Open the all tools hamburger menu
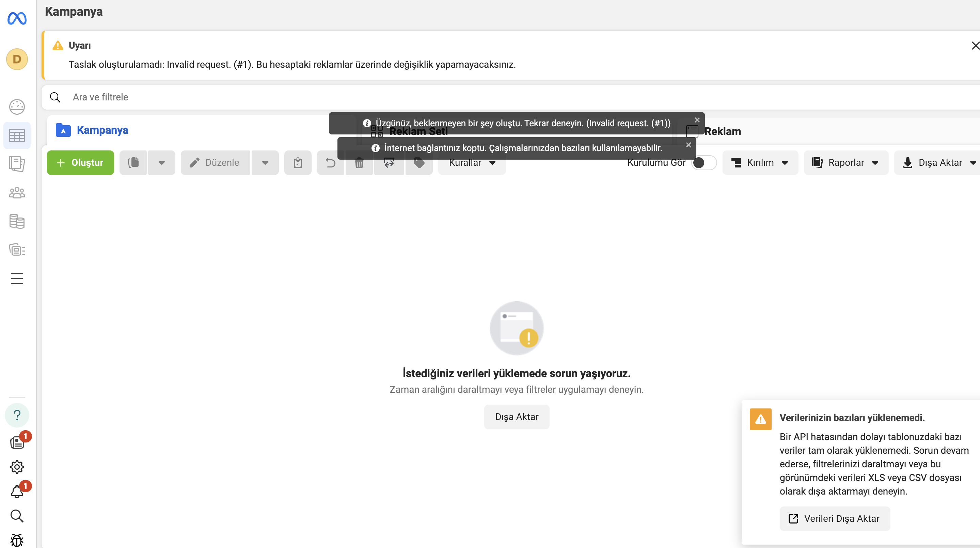Image resolution: width=980 pixels, height=548 pixels. pos(17,278)
